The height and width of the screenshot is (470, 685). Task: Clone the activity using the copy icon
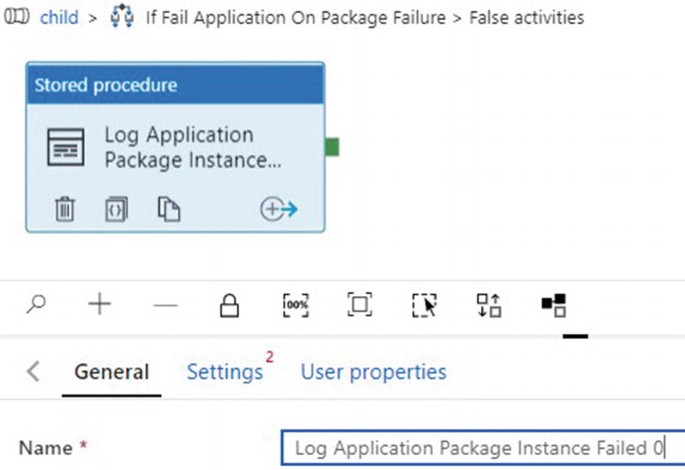(x=169, y=209)
